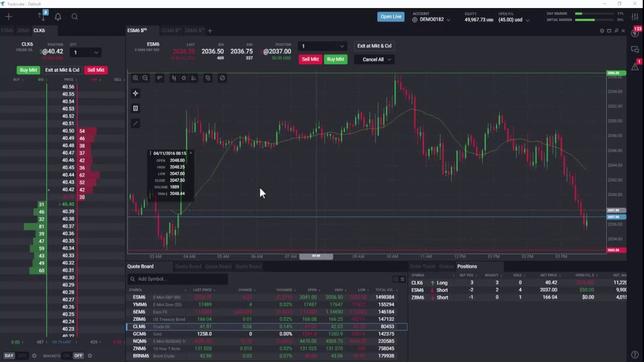
Task: Open the orders arrows icon with badge
Action: click(x=42, y=16)
